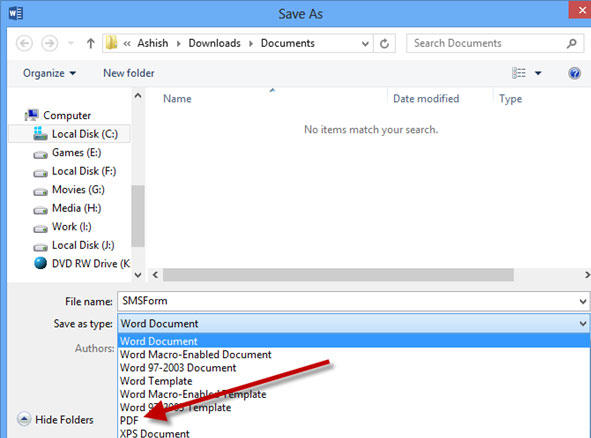Click navigation pane scroll up arrow
This screenshot has height=438, width=591.
(138, 96)
